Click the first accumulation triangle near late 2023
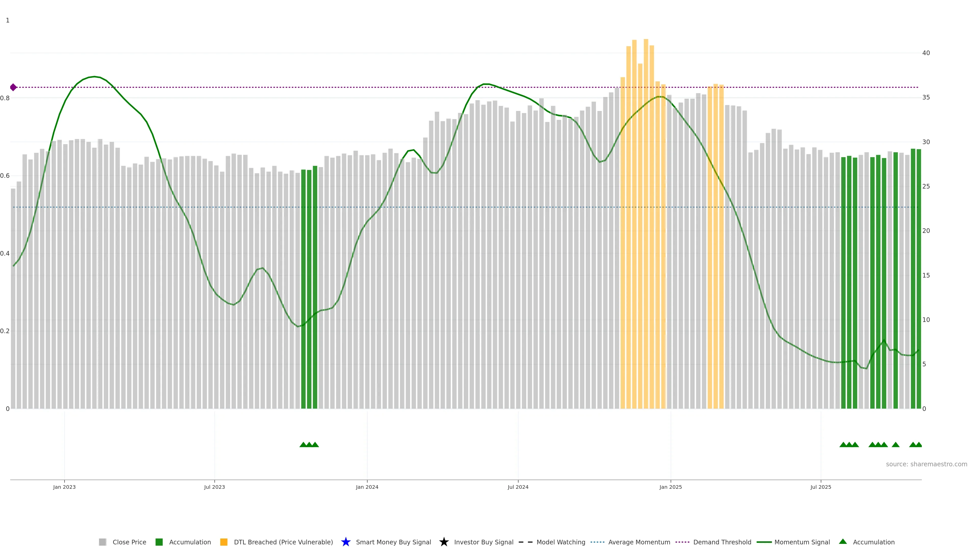This screenshot has width=980, height=551. point(303,445)
